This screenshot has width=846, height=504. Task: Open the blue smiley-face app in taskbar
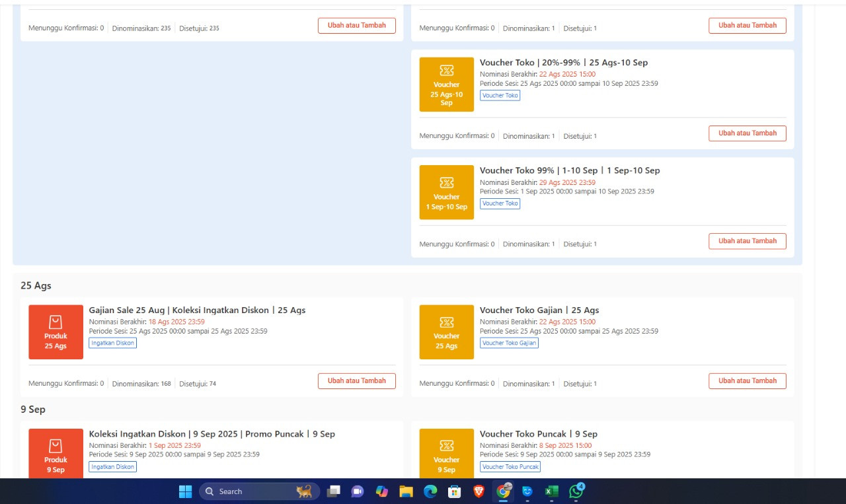(527, 491)
